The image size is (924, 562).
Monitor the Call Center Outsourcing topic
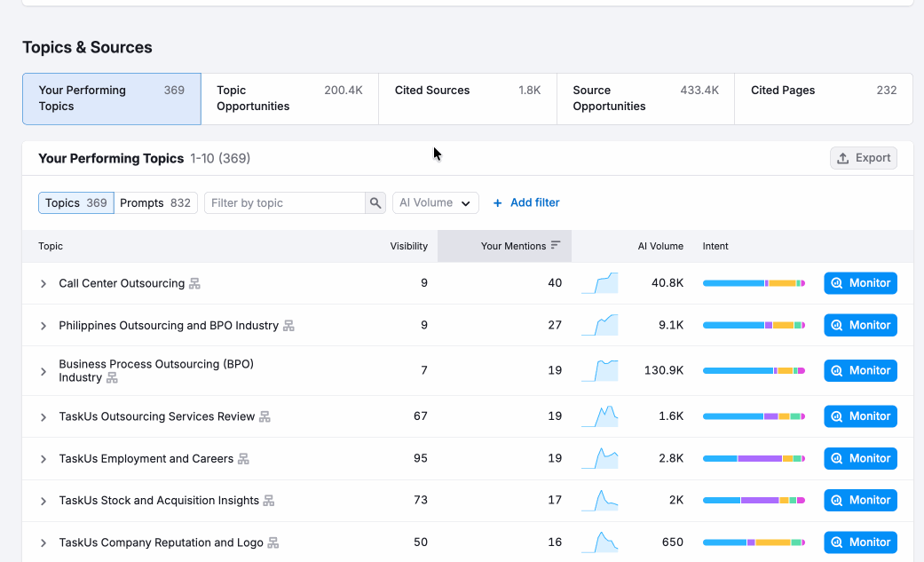[x=860, y=283]
